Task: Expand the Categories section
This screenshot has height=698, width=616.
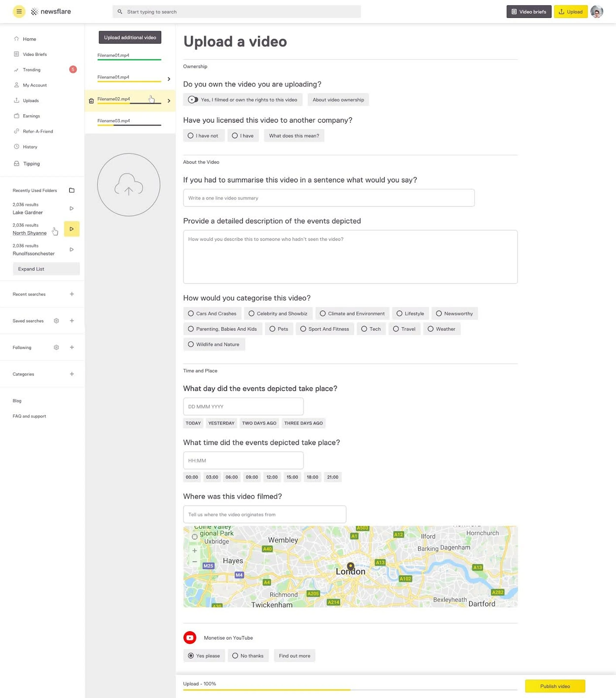Action: click(x=72, y=374)
